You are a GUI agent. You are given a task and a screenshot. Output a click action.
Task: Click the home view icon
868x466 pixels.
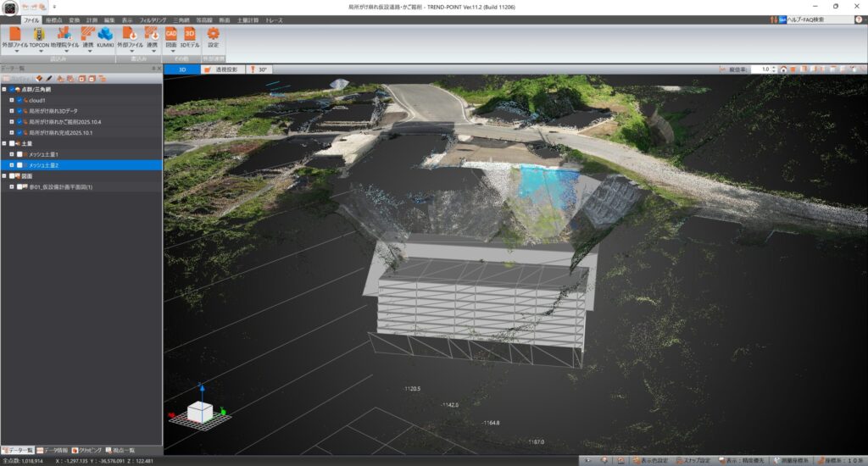[x=783, y=69]
